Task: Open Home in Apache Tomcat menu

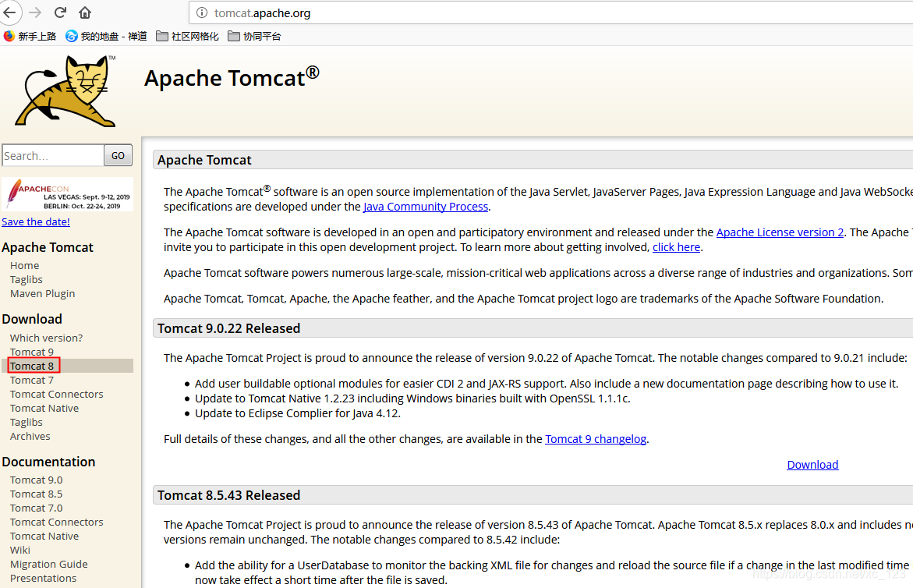Action: (24, 265)
